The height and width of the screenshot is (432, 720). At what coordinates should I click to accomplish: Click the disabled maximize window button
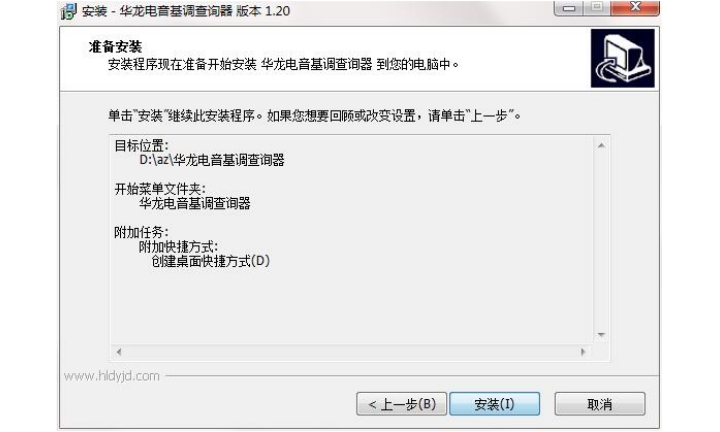pos(596,8)
